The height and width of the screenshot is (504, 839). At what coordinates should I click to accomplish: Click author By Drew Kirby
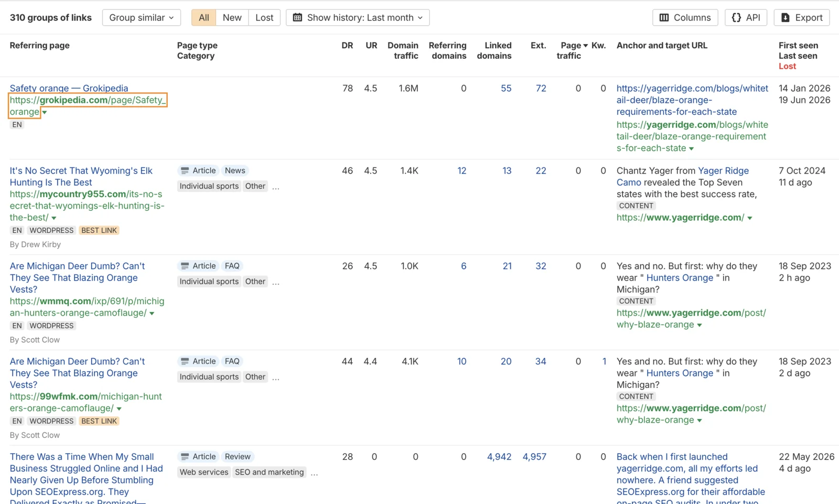point(35,244)
